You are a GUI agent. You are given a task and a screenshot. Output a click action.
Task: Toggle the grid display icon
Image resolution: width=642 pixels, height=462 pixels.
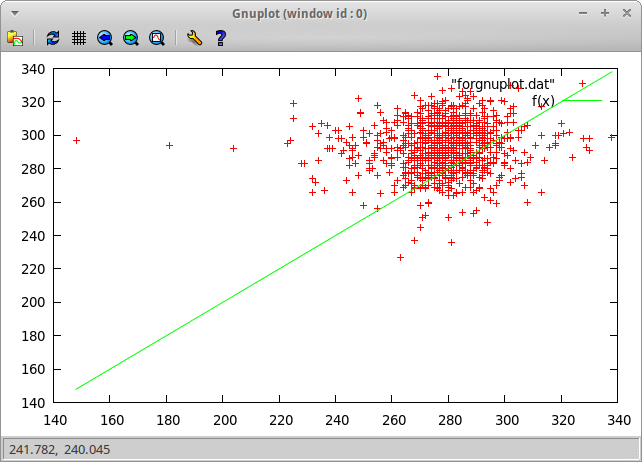tap(79, 38)
